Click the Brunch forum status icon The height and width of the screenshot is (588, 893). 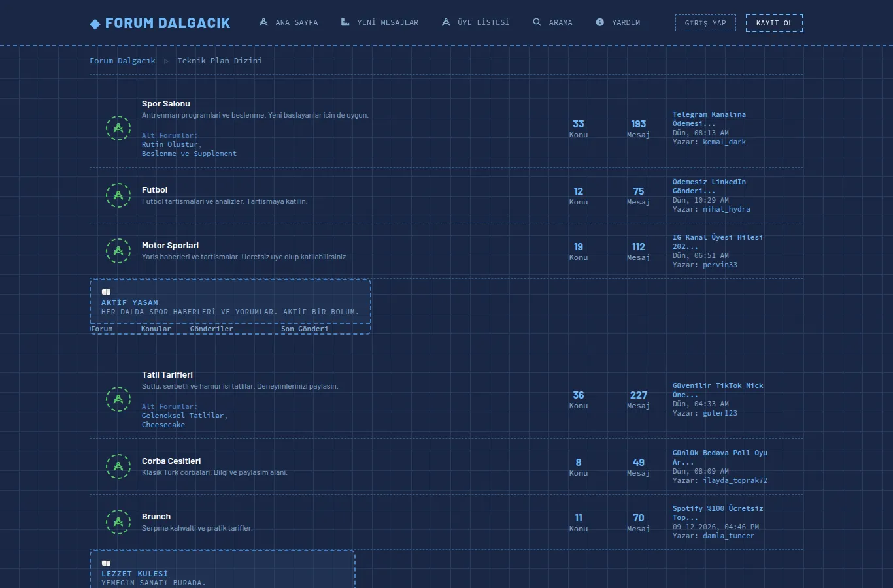click(x=118, y=522)
